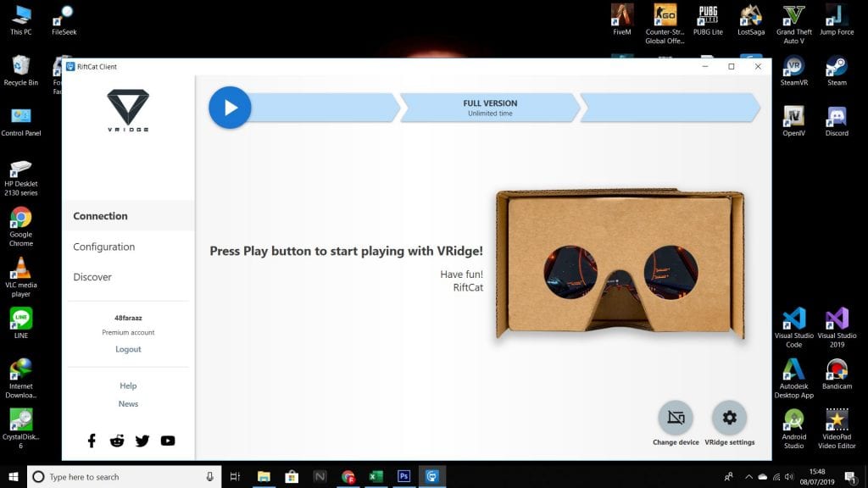Open the Help link
The width and height of the screenshot is (868, 488).
click(x=128, y=385)
